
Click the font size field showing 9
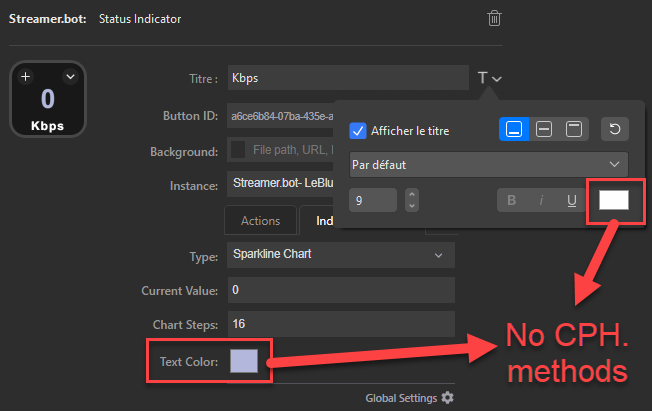tap(373, 200)
